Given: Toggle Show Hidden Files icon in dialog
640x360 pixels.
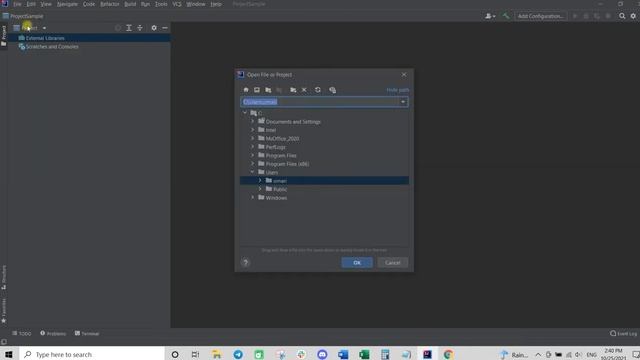Looking at the screenshot, I should (332, 90).
